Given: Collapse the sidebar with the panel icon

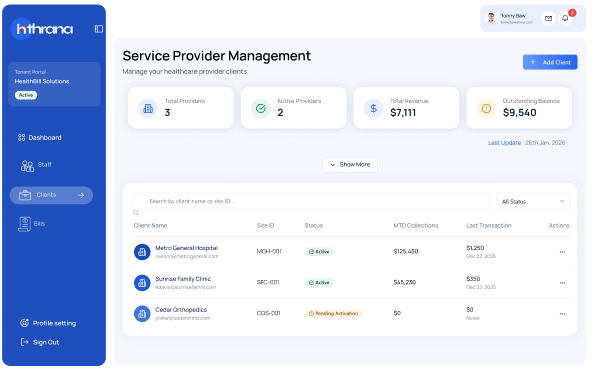Looking at the screenshot, I should tap(99, 29).
